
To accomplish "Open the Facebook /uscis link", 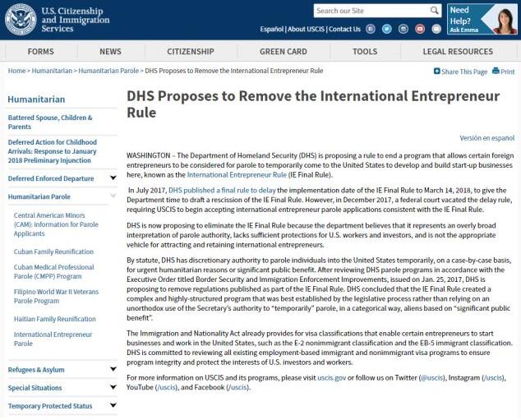I will (238, 387).
